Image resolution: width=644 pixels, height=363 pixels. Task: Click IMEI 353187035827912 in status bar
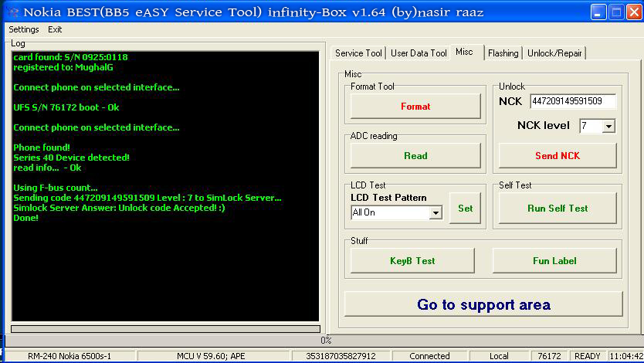click(x=341, y=356)
